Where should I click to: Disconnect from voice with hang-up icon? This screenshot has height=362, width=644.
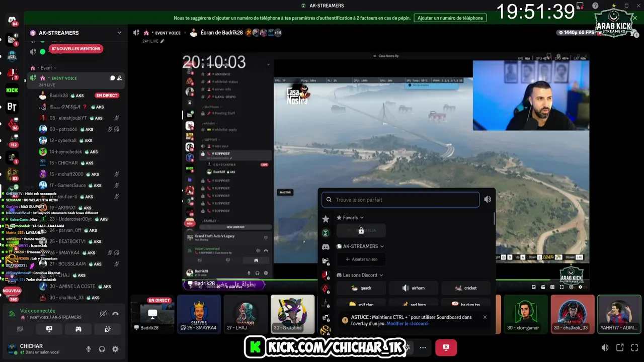coord(115,314)
